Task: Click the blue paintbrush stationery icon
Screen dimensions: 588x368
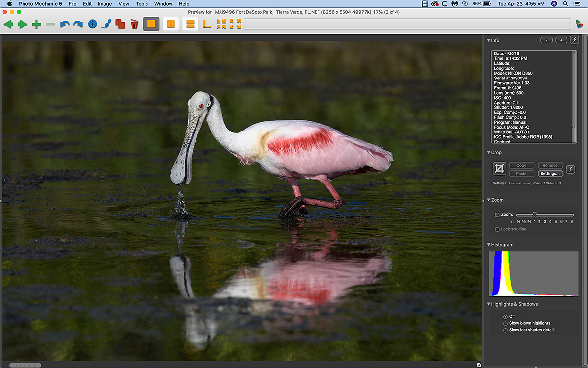Action: click(x=106, y=24)
